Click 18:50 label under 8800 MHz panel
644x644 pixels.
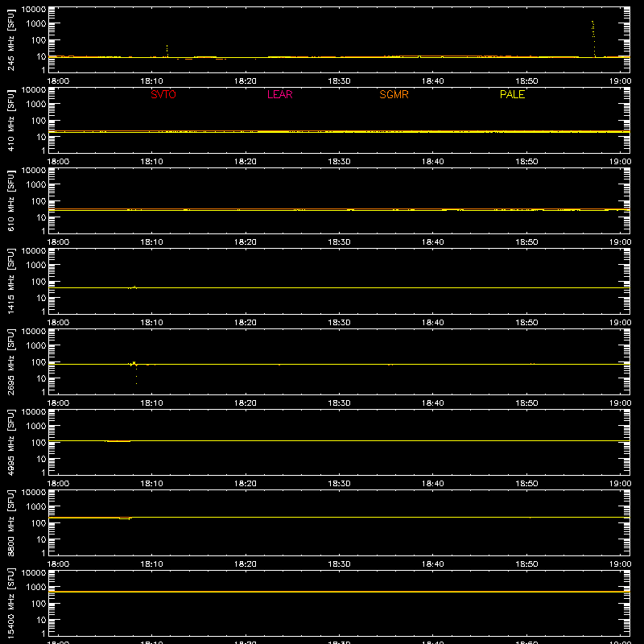click(526, 564)
